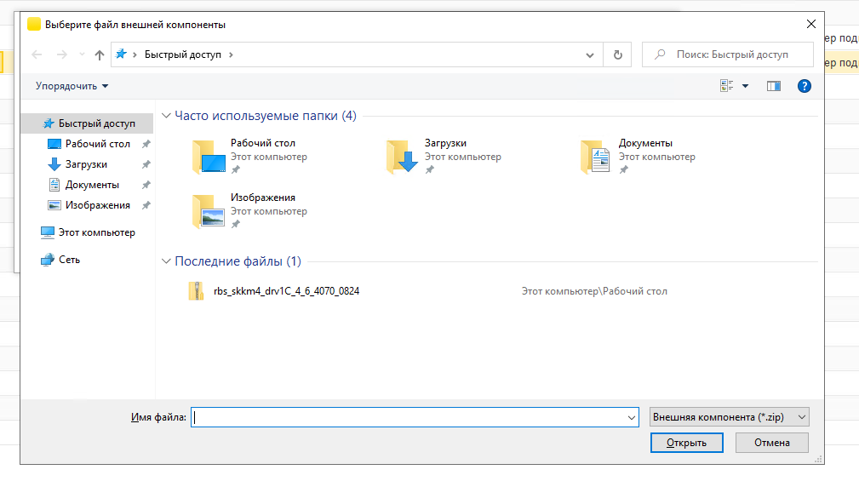859x504 pixels.
Task: Open the Упорядочить menu
Action: point(72,86)
